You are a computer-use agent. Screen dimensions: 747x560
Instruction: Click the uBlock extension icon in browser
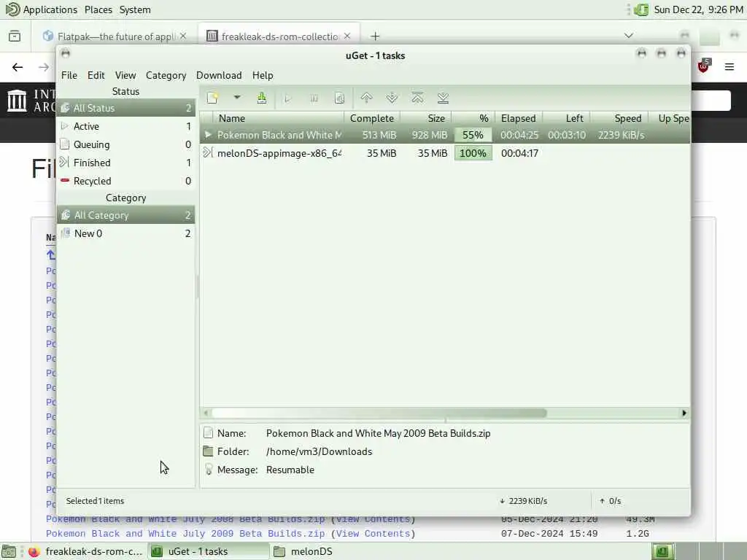(x=704, y=66)
